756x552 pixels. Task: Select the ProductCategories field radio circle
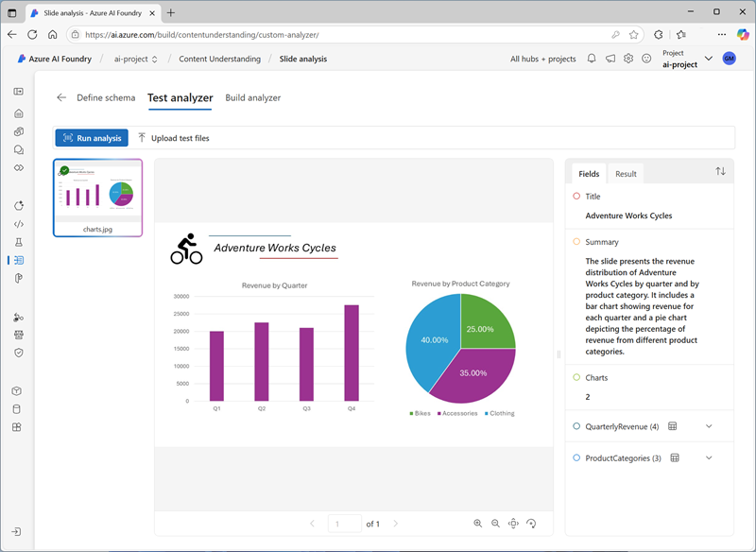[576, 458]
